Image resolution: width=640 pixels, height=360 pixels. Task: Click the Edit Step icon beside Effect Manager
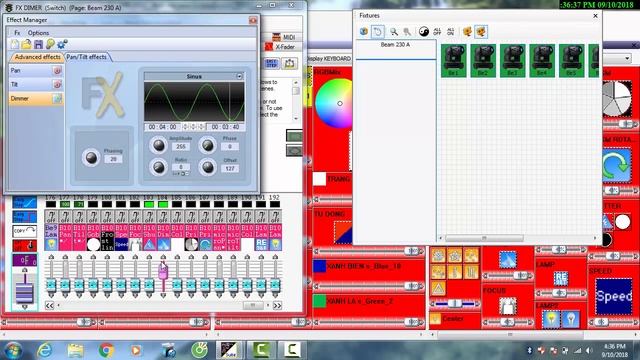(x=271, y=63)
